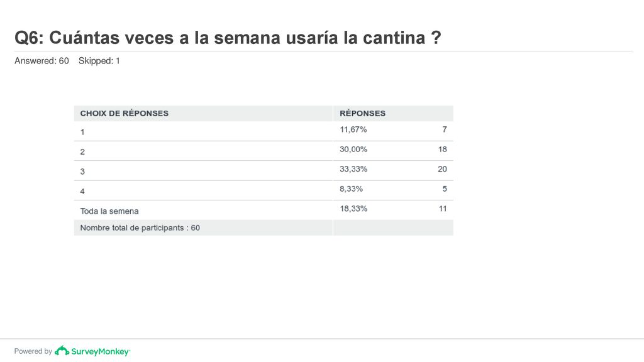The height and width of the screenshot is (362, 644).
Task: Select the row for choice 1
Action: point(264,131)
